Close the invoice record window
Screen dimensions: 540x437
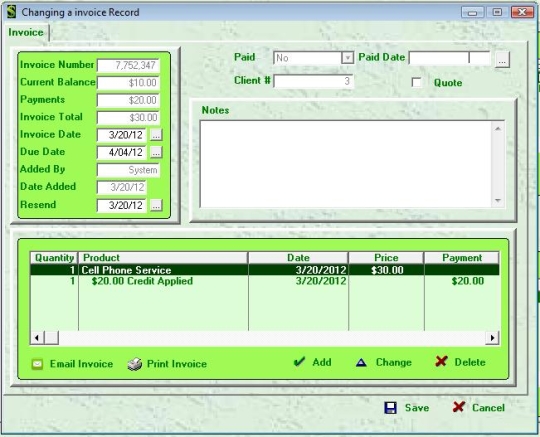(x=522, y=12)
